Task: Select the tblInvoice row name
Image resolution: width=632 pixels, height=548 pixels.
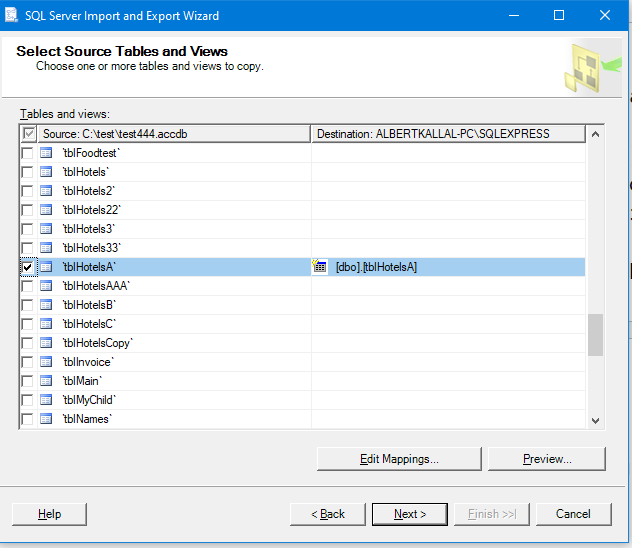Action: pos(88,362)
